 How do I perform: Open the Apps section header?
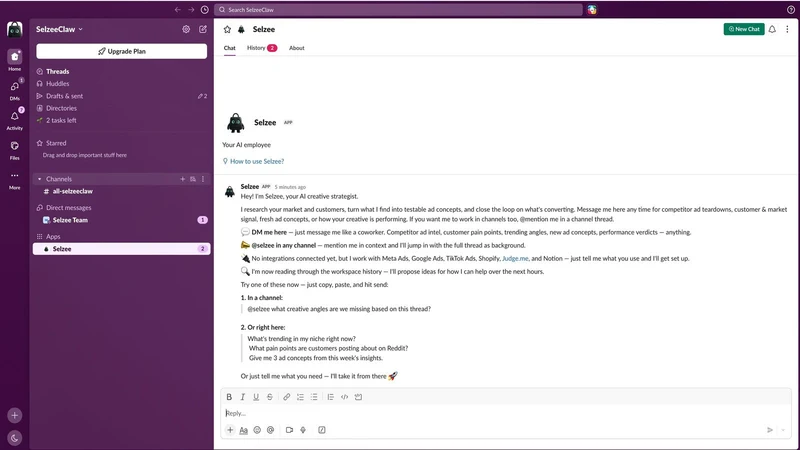pos(53,237)
